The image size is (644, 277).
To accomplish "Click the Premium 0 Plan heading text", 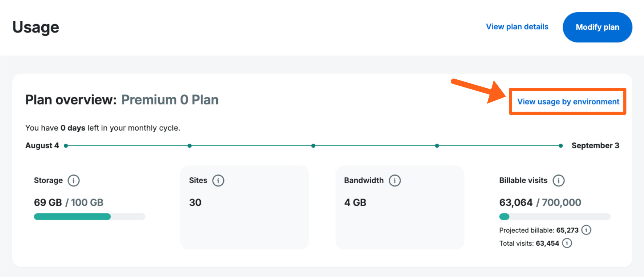I will point(170,100).
